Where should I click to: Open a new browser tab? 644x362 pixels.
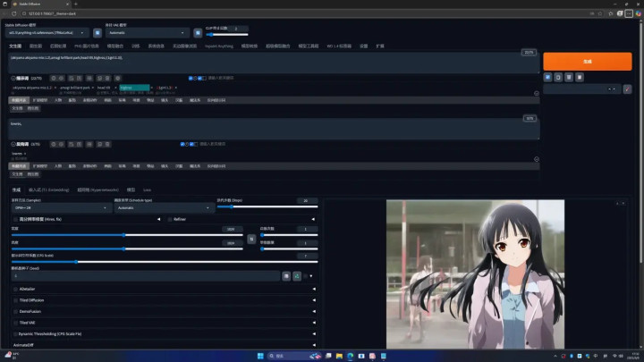(x=75, y=4)
